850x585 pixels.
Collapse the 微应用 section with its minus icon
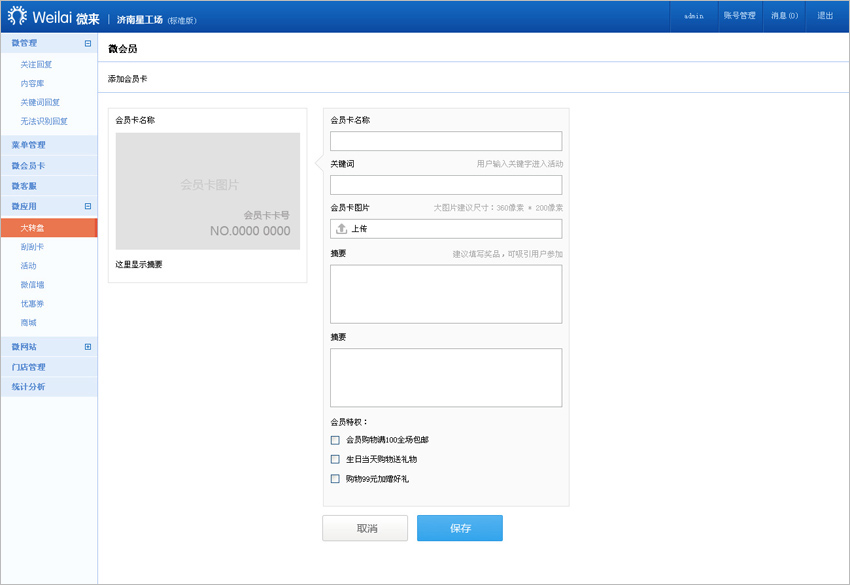click(88, 206)
